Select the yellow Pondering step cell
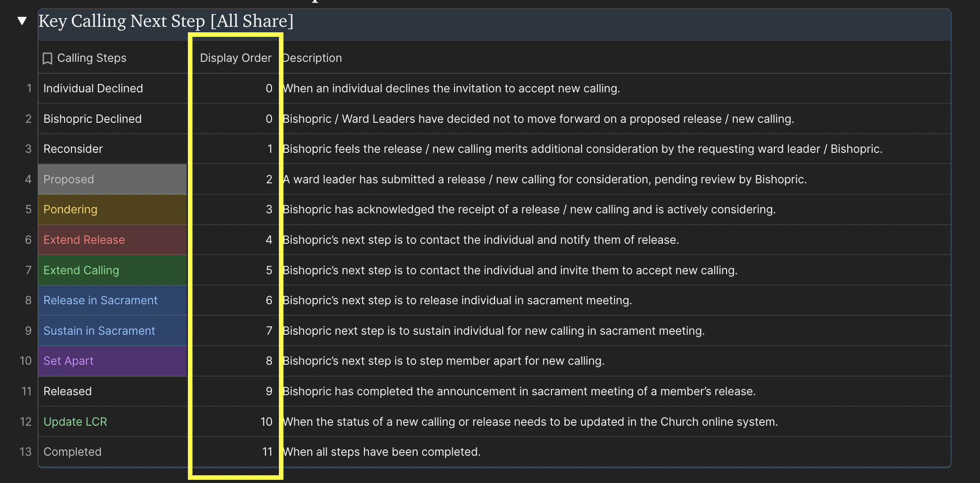The width and height of the screenshot is (980, 483). [113, 209]
